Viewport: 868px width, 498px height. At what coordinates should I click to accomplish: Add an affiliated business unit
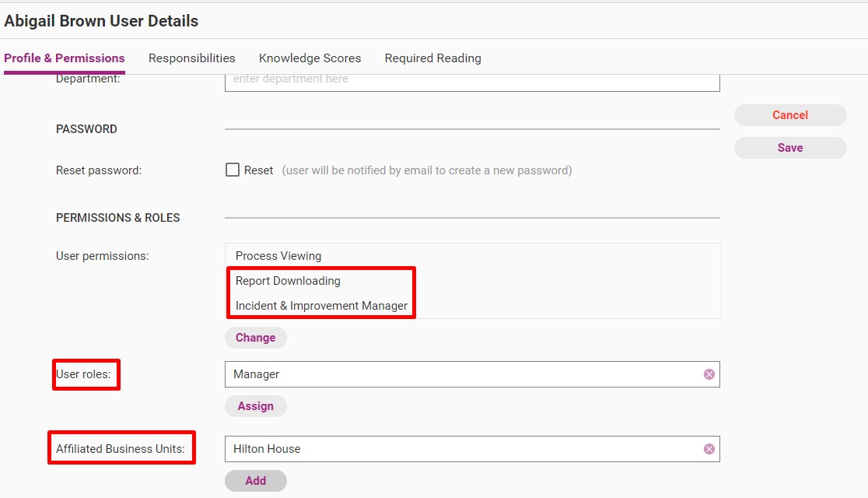[256, 481]
